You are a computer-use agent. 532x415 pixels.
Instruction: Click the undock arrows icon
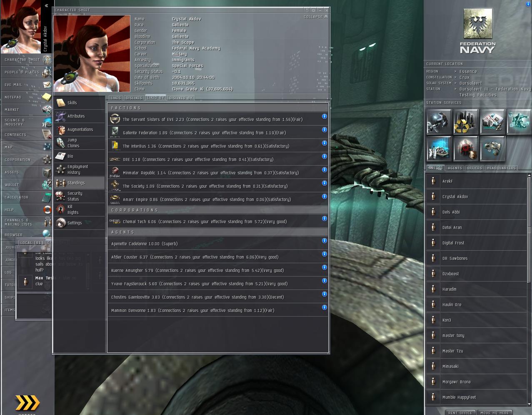tap(27, 403)
